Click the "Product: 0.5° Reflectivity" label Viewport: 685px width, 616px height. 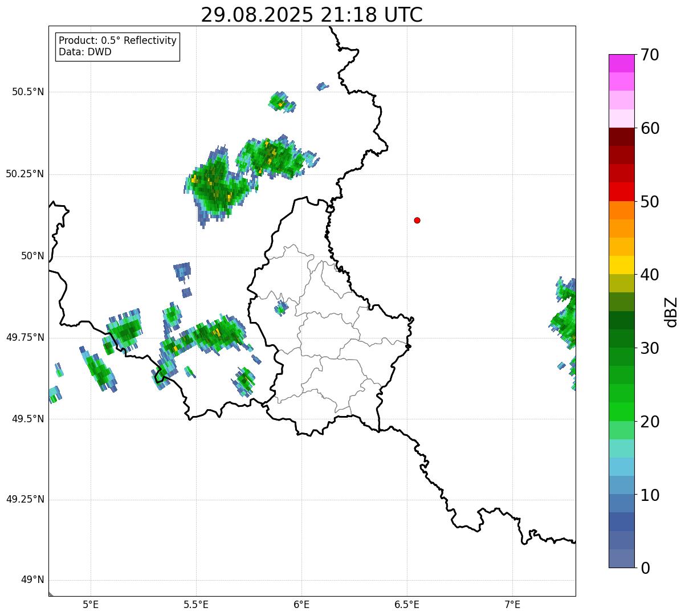pos(117,41)
